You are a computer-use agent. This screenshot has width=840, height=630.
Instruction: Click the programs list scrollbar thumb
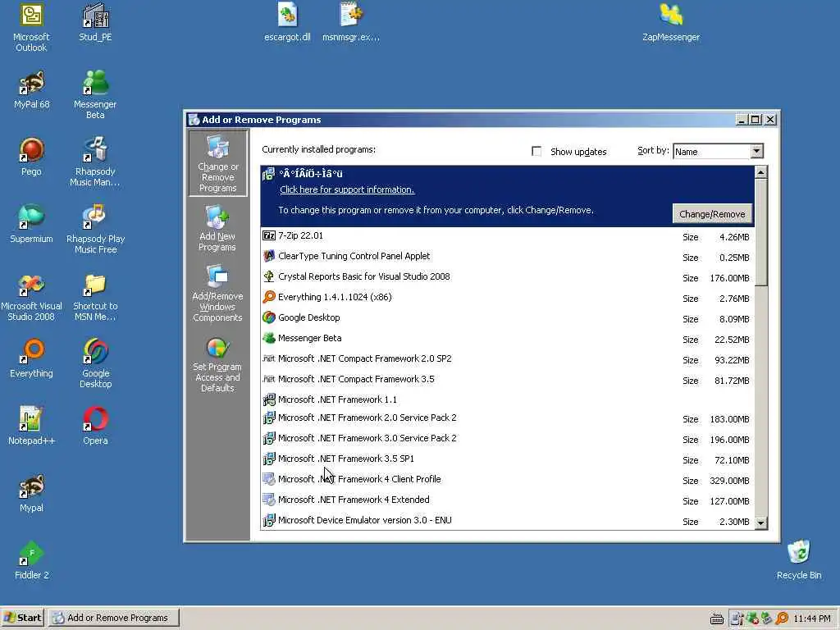coord(760,232)
